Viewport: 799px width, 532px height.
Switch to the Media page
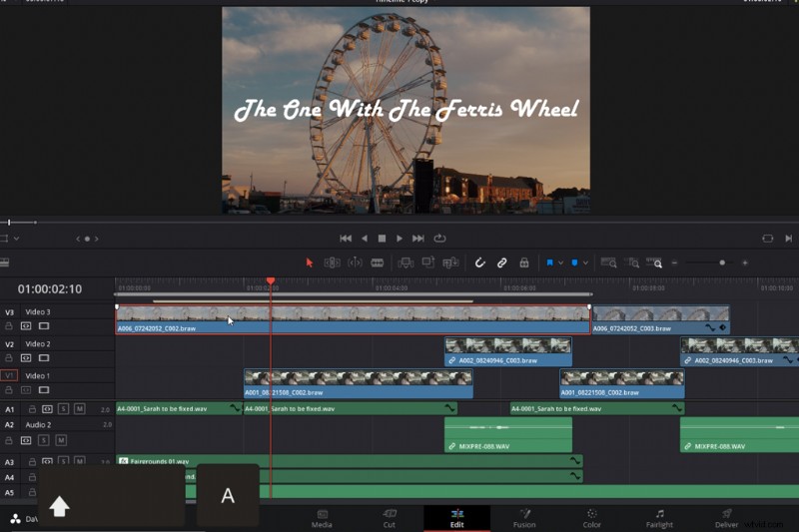[322, 518]
